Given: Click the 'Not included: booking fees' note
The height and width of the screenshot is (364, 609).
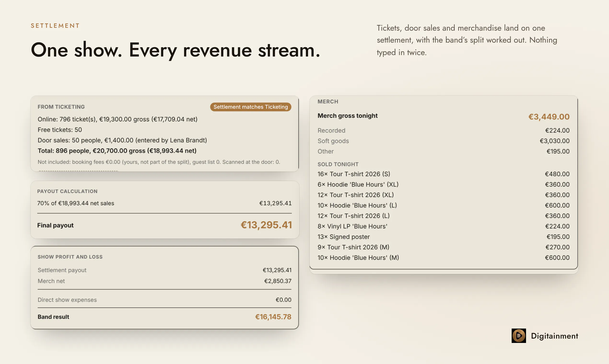Looking at the screenshot, I should 159,162.
